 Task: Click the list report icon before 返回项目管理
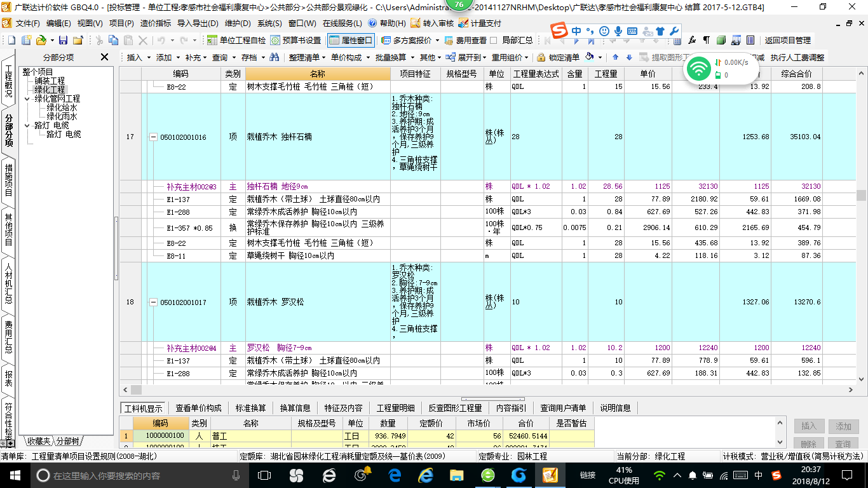(750, 40)
